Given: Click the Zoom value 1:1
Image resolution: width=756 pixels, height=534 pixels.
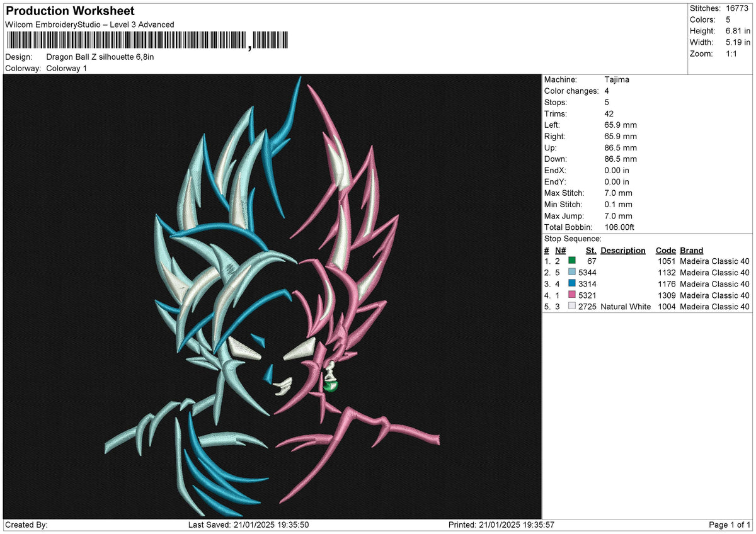Looking at the screenshot, I should tap(733, 54).
